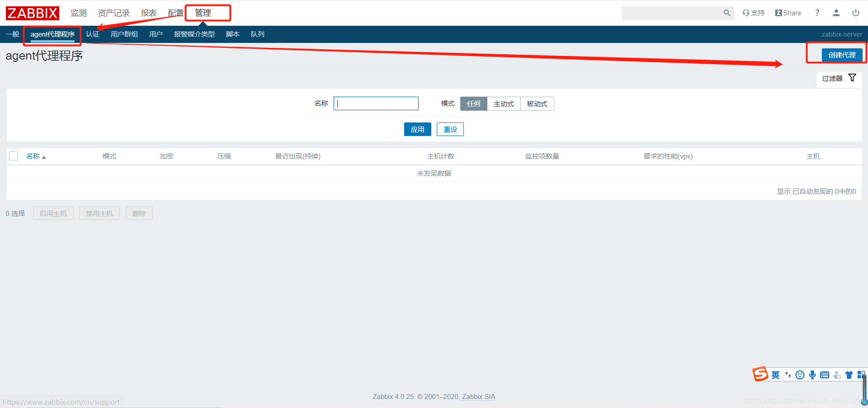This screenshot has height=408, width=868.
Task: Click the 最近出现(持续) column header
Action: click(298, 156)
